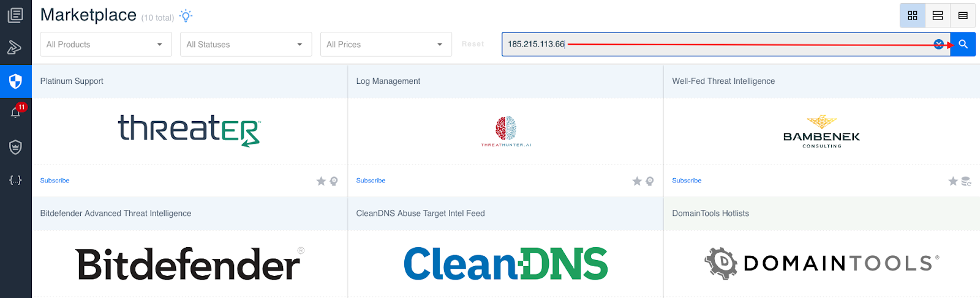Open the Bitdefender logo thumbnail

[x=189, y=264]
